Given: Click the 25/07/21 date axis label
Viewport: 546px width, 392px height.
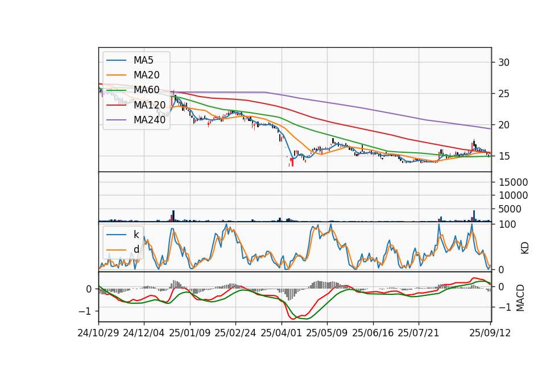Looking at the screenshot, I should (x=419, y=333).
